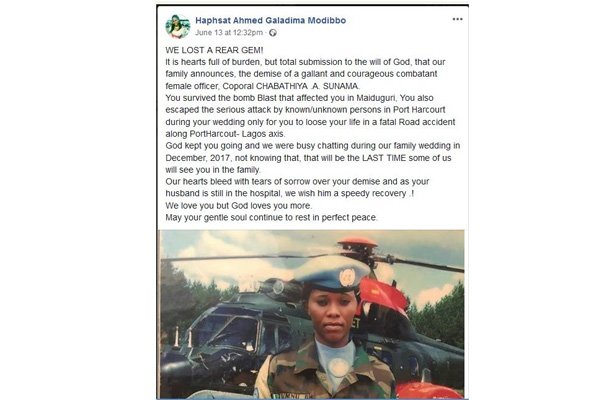Click the line 'We love you but God loves you more.'
Viewport: 600px width, 400px height.
(x=239, y=206)
